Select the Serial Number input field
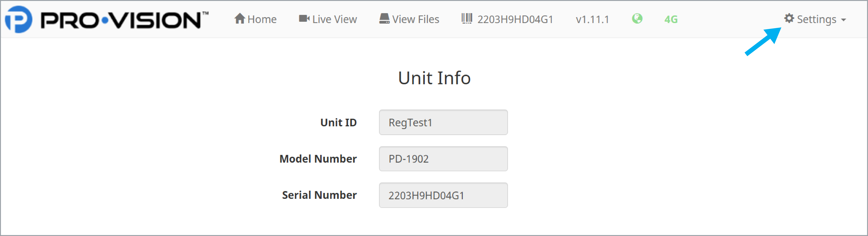Viewport: 868px width, 236px height. point(443,195)
